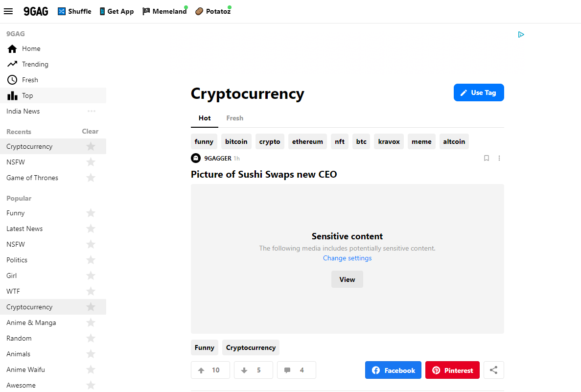Switch to the Fresh tab
The height and width of the screenshot is (392, 581).
[234, 118]
